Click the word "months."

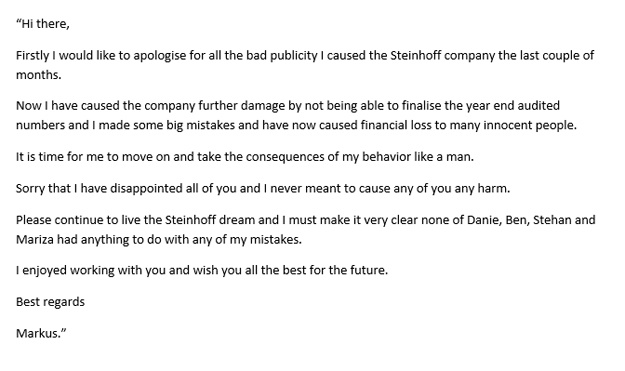(39, 75)
